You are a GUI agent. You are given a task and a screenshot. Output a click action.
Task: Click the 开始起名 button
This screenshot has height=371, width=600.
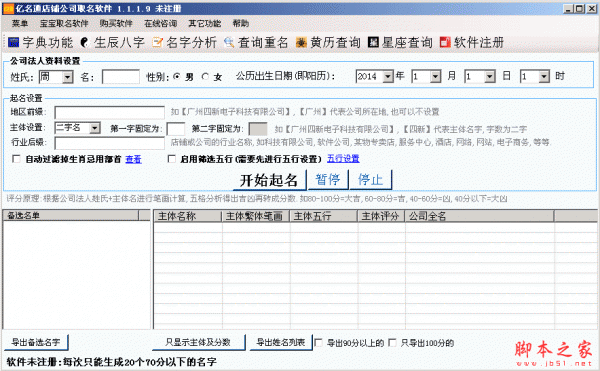coord(269,180)
